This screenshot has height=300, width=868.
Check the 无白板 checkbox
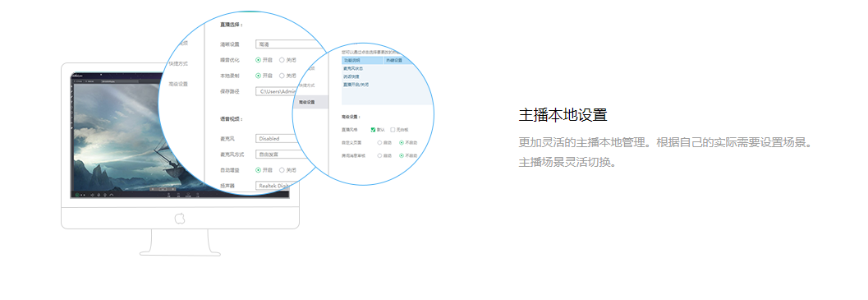(x=393, y=130)
